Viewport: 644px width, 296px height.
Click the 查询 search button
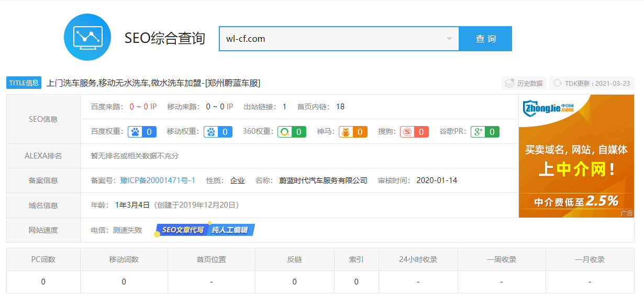coord(485,39)
